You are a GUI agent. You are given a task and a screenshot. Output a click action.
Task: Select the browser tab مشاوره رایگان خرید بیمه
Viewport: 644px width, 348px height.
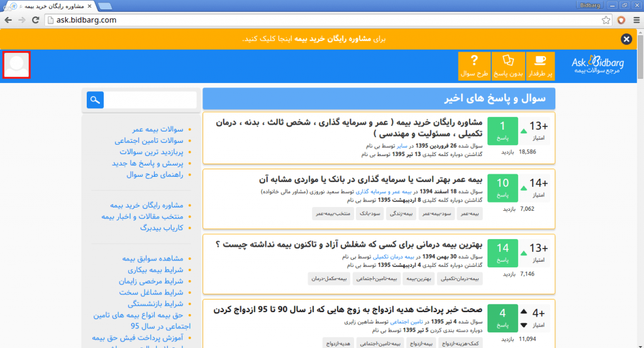tap(52, 6)
